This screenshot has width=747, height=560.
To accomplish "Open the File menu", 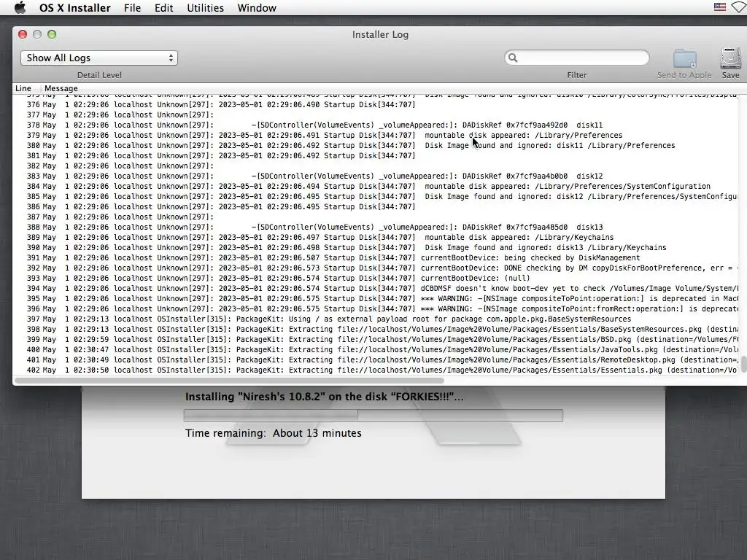I will 132,8.
